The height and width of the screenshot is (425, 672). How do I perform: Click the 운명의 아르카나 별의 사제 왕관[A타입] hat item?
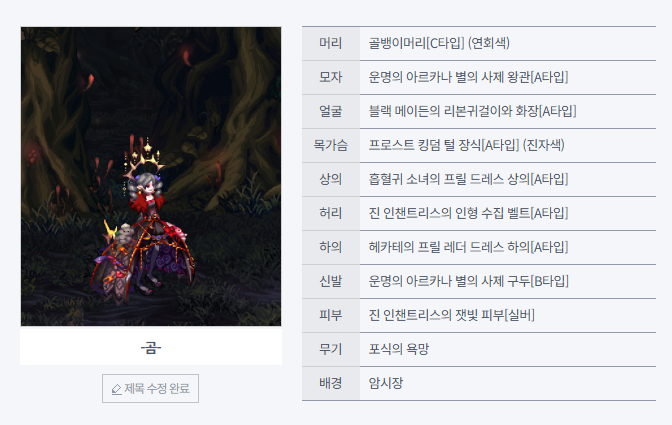pos(468,77)
